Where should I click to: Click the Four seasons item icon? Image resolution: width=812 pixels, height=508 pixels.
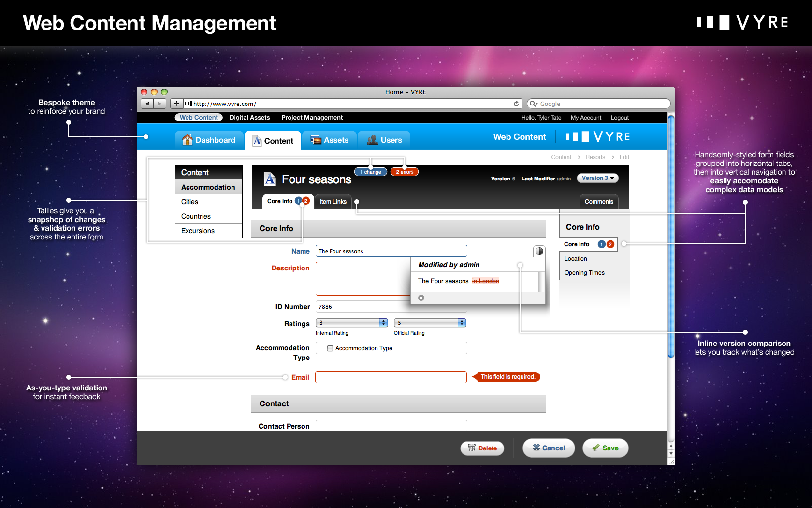270,179
